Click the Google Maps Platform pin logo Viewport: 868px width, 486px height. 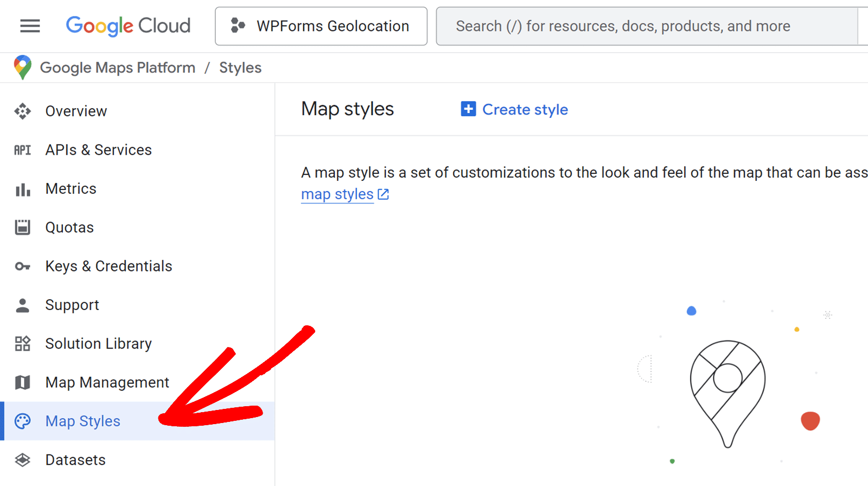pyautogui.click(x=23, y=67)
